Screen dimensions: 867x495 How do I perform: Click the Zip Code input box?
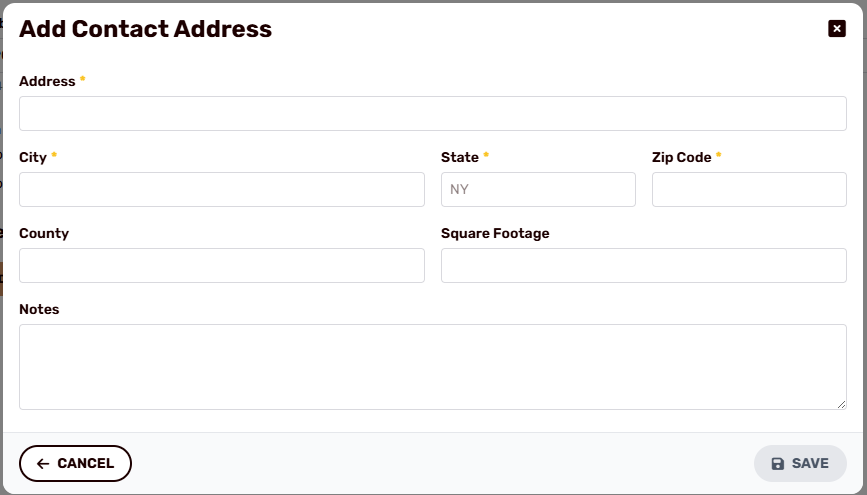749,189
